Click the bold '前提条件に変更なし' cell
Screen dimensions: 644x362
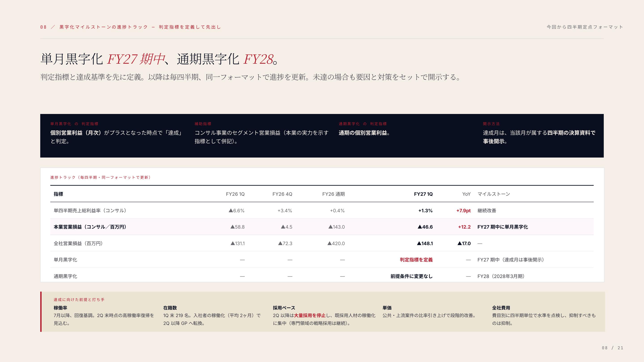pyautogui.click(x=411, y=276)
